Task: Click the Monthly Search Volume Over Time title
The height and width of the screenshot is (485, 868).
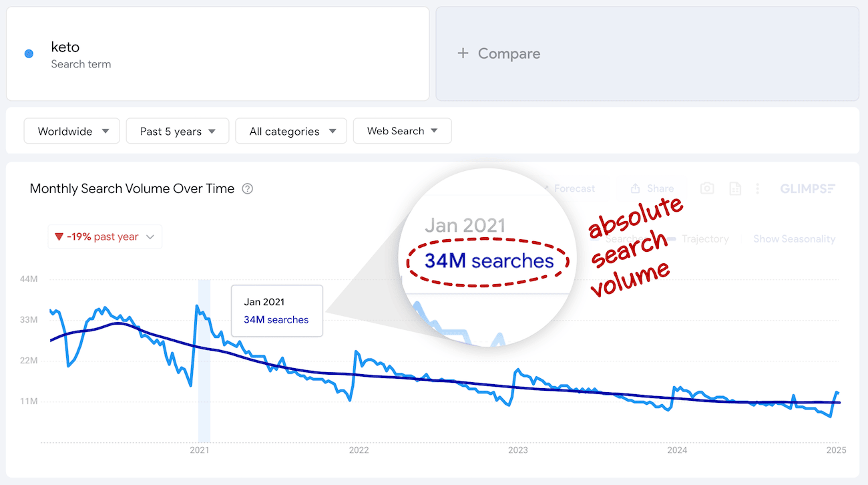Action: click(x=132, y=188)
